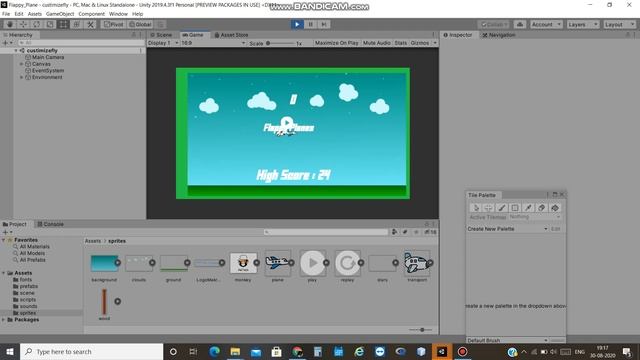Expand the Packages folder in Project

point(4,320)
